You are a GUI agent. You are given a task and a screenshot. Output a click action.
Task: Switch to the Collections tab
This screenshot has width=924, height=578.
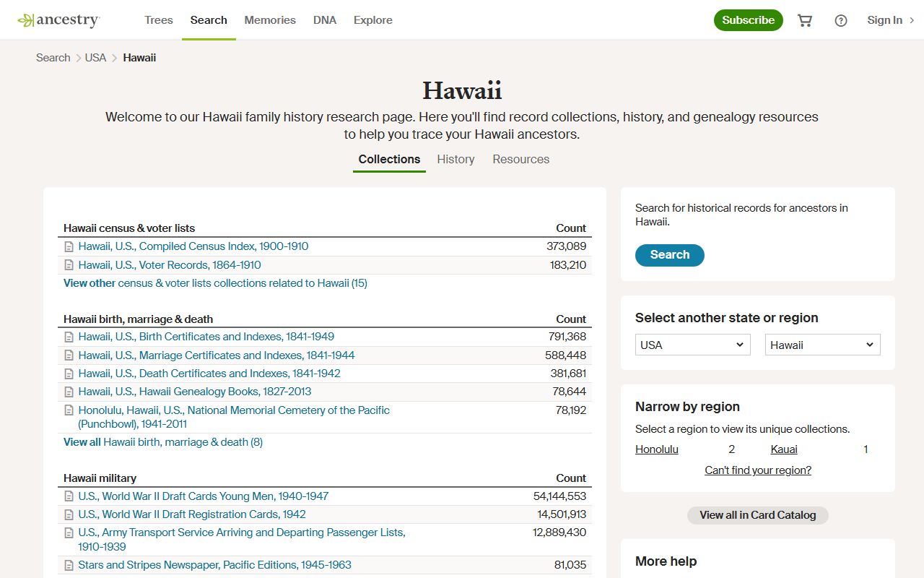tap(389, 159)
